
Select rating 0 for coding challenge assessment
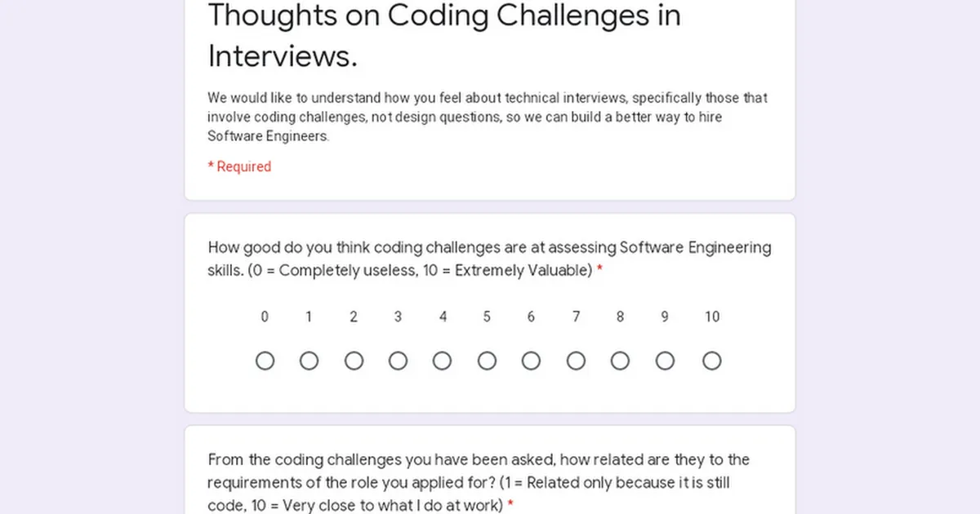coord(265,361)
